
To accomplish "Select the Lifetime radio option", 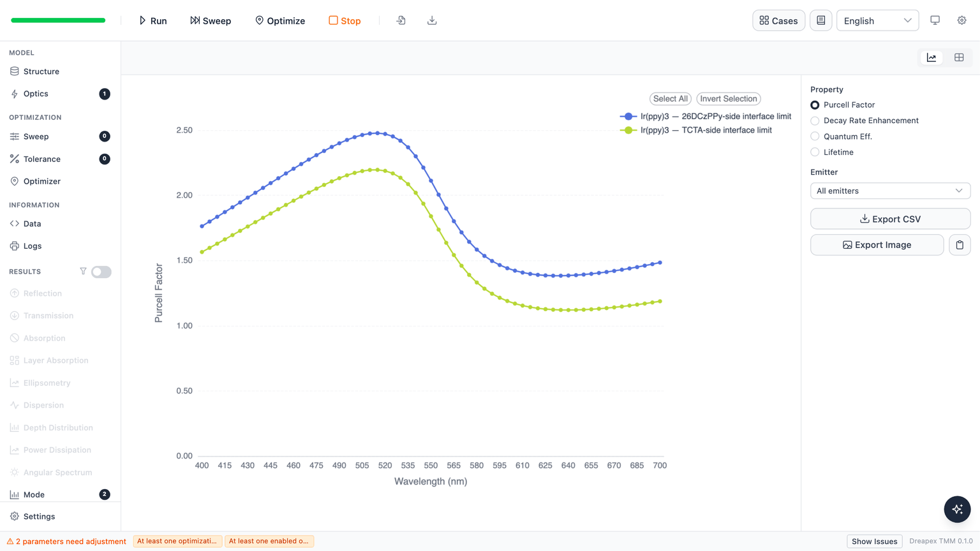I will pyautogui.click(x=815, y=152).
